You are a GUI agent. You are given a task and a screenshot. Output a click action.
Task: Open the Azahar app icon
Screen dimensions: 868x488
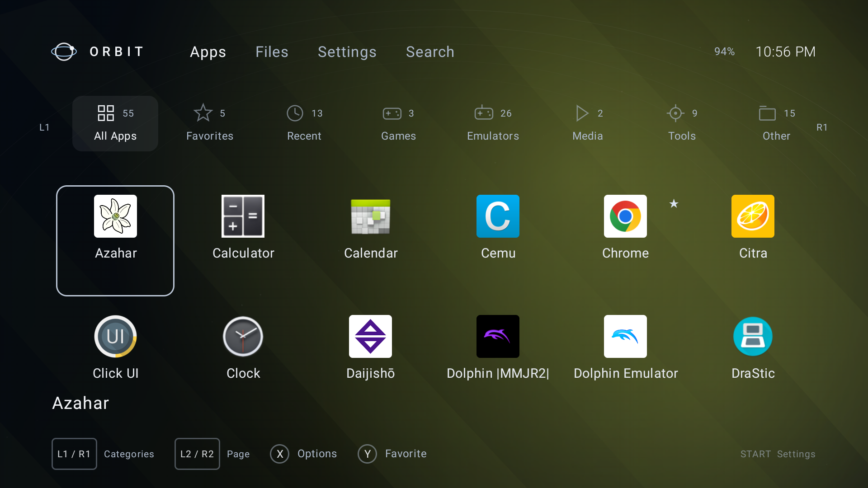pos(115,216)
